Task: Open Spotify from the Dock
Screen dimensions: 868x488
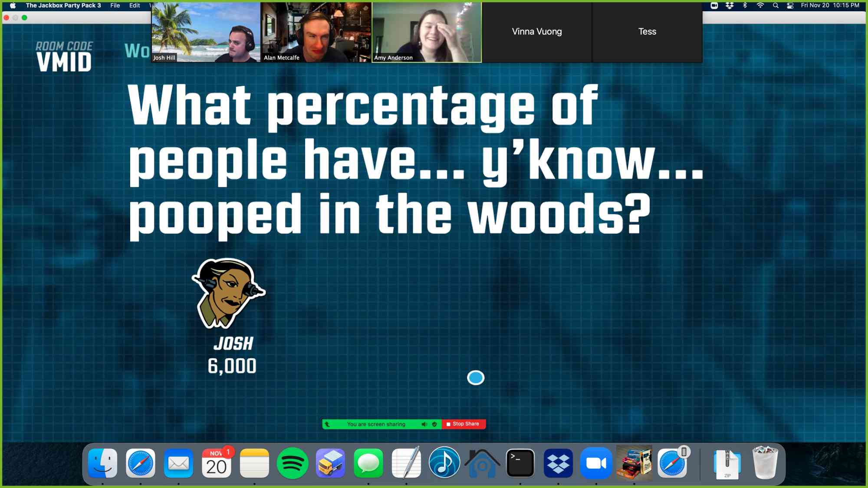Action: coord(293,463)
